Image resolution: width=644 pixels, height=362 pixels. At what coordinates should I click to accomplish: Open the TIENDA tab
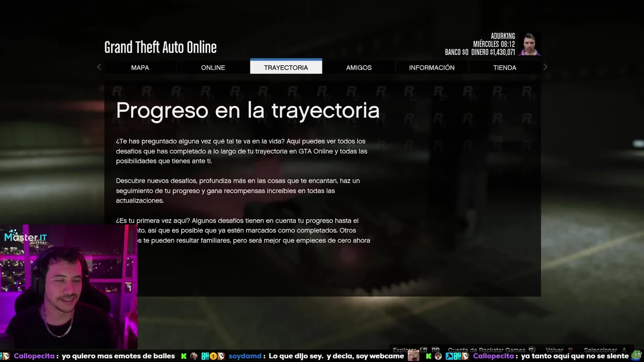click(505, 67)
